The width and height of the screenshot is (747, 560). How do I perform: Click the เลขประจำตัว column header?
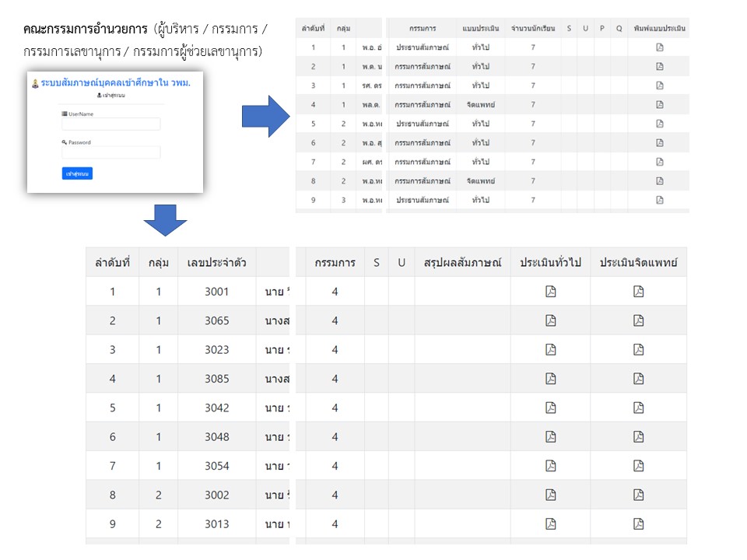pyautogui.click(x=217, y=262)
